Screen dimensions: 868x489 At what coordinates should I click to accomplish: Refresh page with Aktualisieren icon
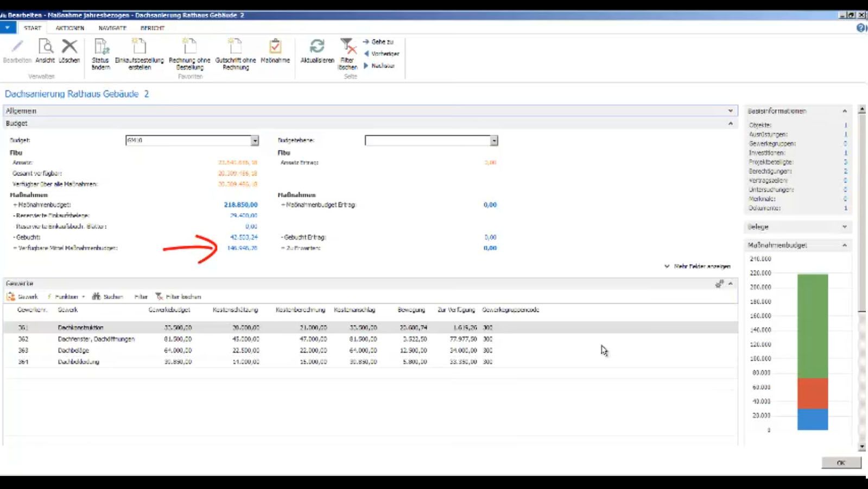click(x=317, y=47)
